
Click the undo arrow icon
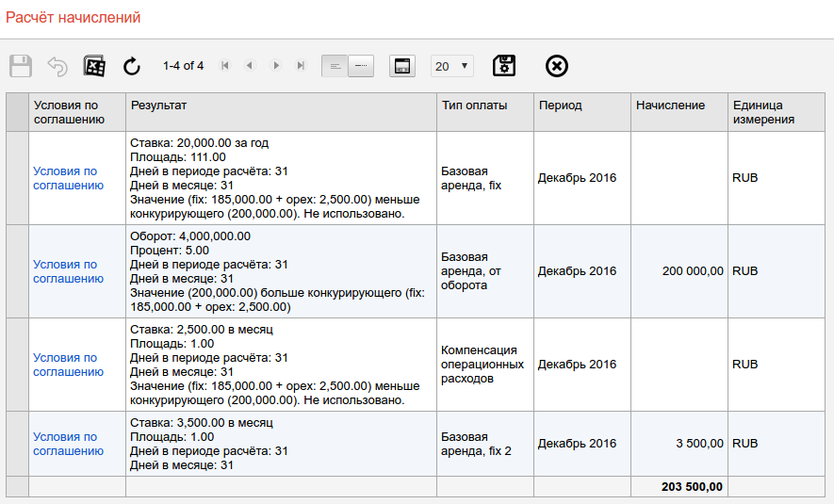coord(57,66)
